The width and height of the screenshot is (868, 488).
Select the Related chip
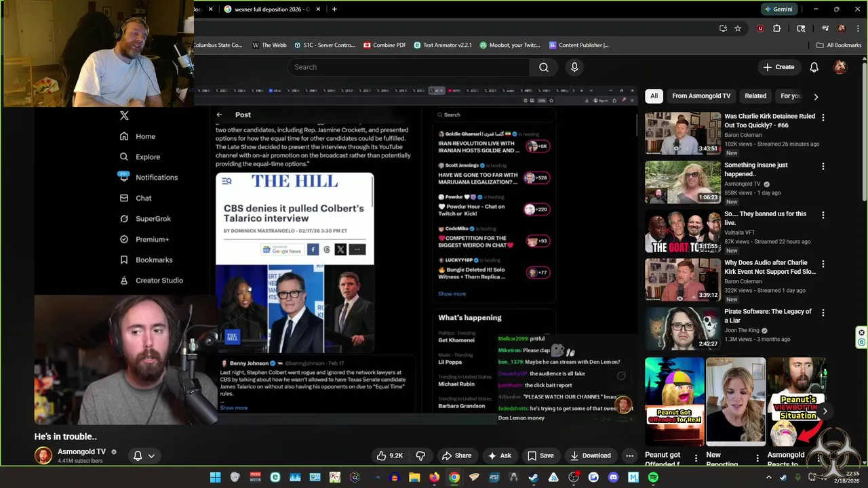tap(755, 96)
